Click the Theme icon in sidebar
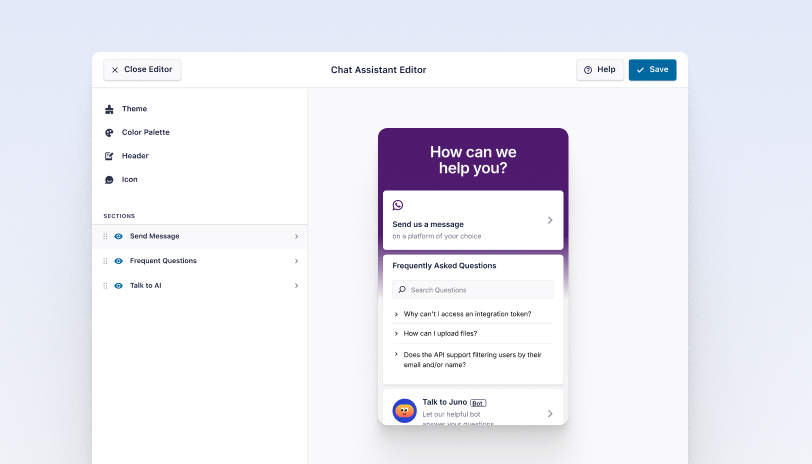This screenshot has height=464, width=812. click(109, 109)
